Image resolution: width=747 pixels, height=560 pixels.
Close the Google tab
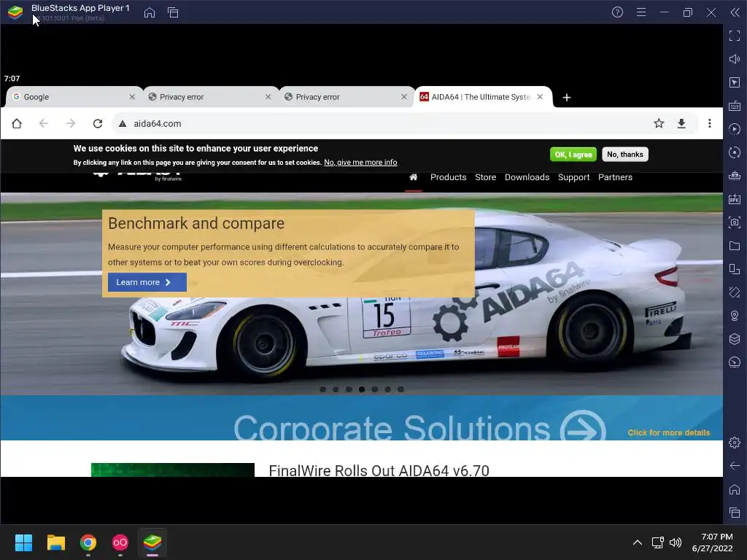pos(132,97)
